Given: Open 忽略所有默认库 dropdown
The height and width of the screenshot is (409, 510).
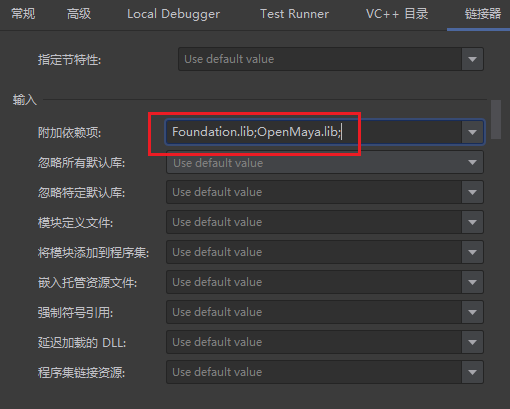Looking at the screenshot, I should pos(325,162).
